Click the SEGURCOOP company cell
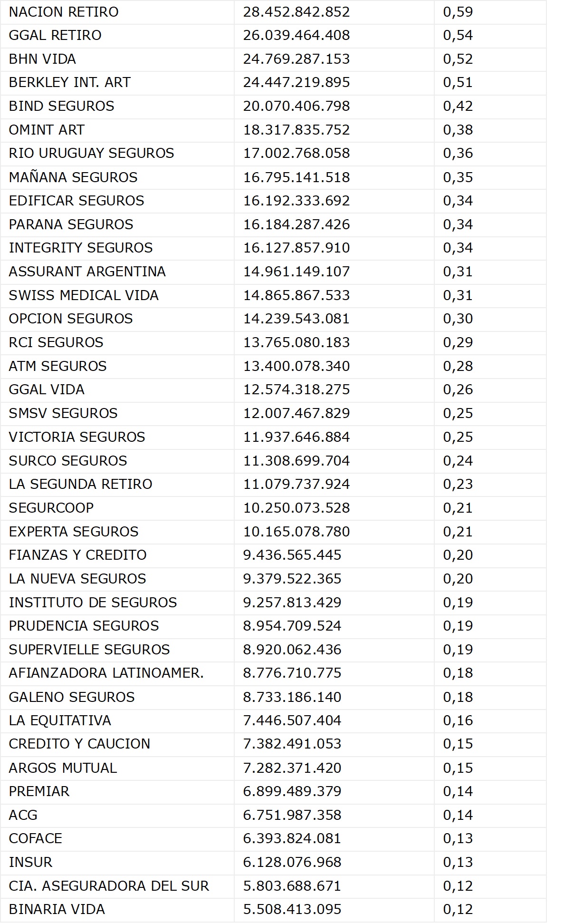 [51, 508]
